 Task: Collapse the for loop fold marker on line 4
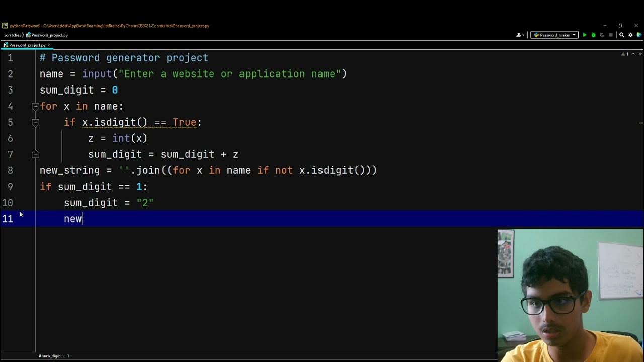pyautogui.click(x=35, y=106)
